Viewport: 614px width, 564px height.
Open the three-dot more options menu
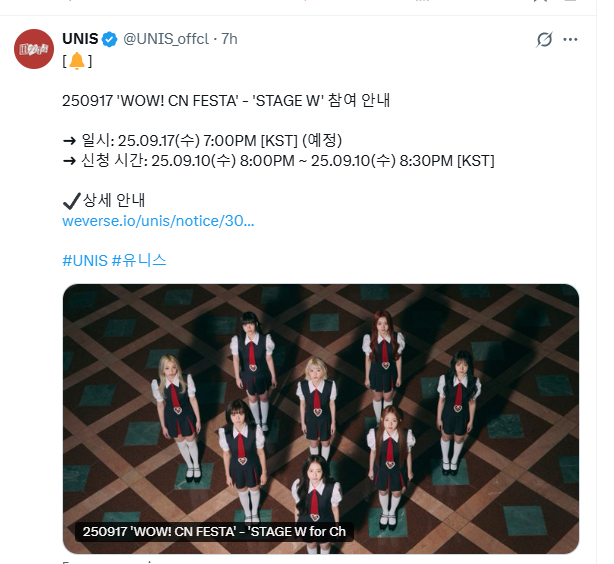[570, 39]
